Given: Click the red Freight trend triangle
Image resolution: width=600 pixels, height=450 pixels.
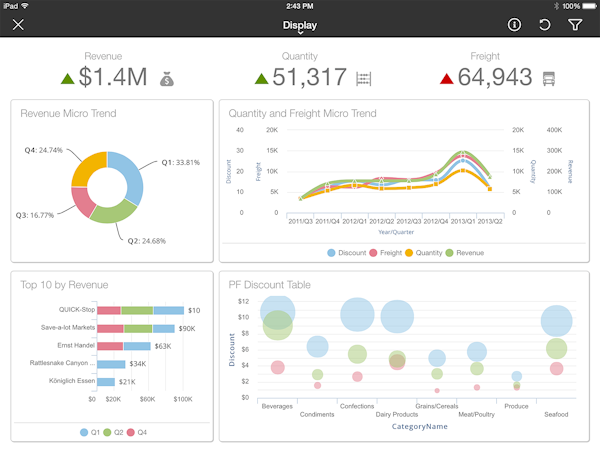Looking at the screenshot, I should point(447,78).
